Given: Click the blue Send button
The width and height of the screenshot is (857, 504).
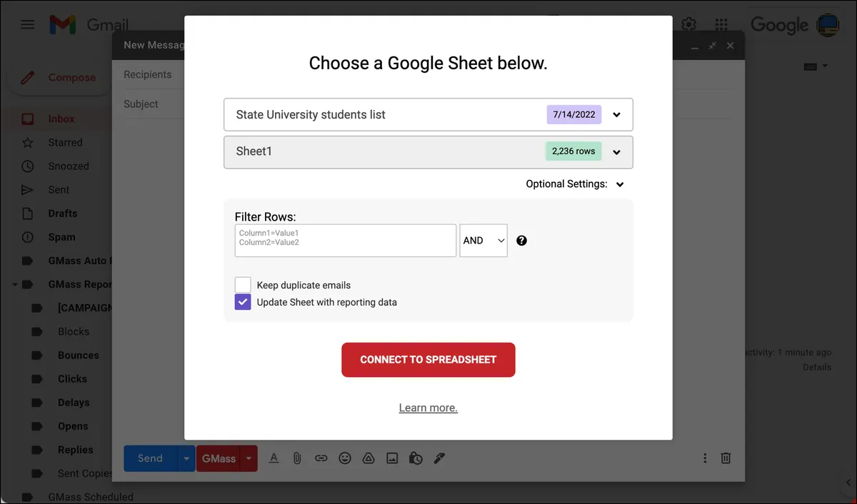Looking at the screenshot, I should [x=150, y=458].
